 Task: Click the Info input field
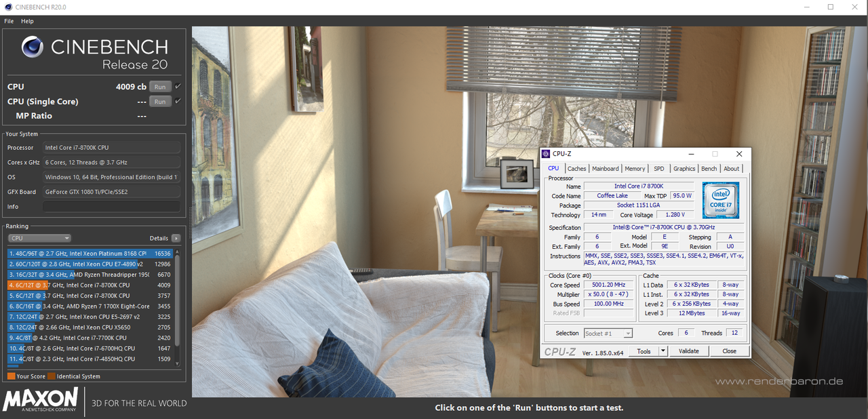click(x=112, y=207)
